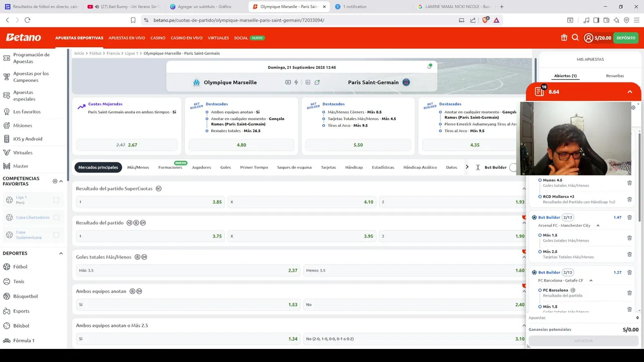Collapse the Competencias Favoritas section
Screen dimensions: 644x362
coord(61,181)
